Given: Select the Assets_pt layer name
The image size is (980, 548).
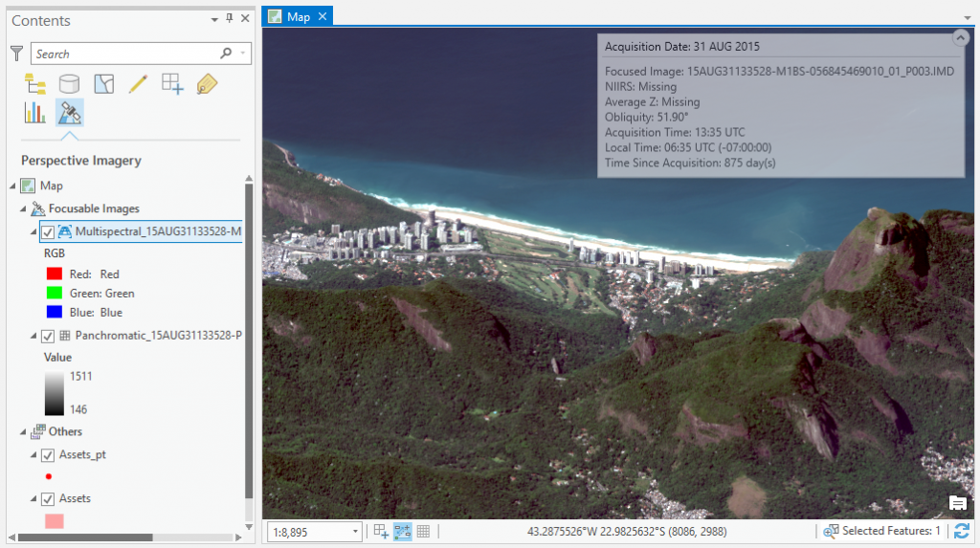Looking at the screenshot, I should pyautogui.click(x=82, y=455).
